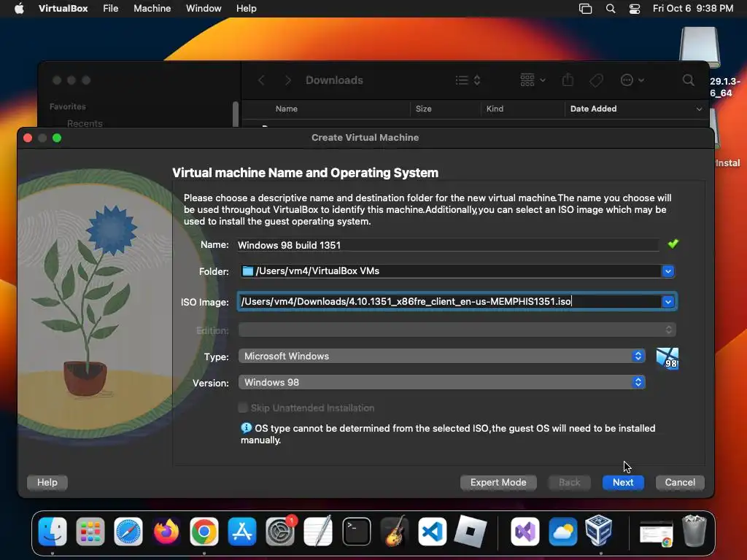Click the Stage Manager icon in menu bar
The height and width of the screenshot is (560, 747).
point(585,9)
